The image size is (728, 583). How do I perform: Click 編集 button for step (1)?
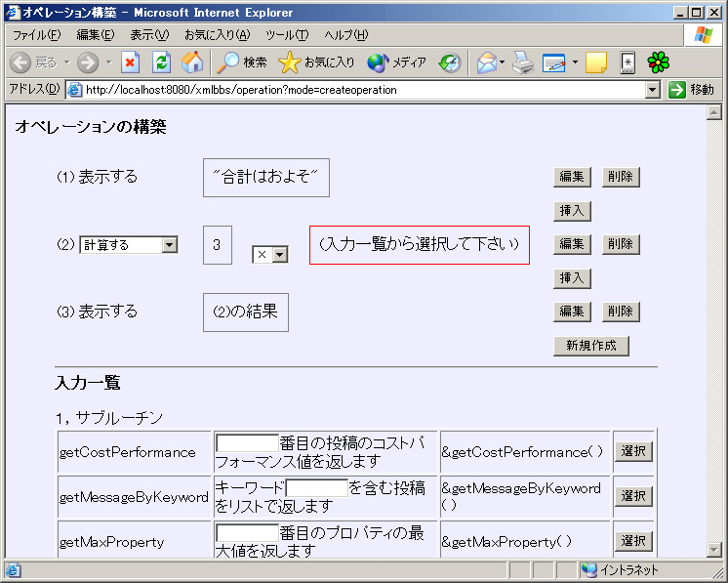[x=572, y=177]
